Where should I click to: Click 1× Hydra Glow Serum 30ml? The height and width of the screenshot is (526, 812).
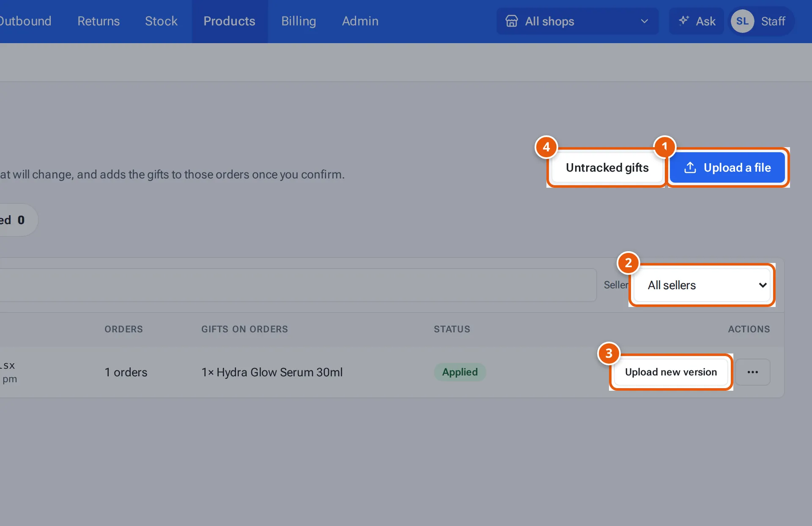(272, 372)
